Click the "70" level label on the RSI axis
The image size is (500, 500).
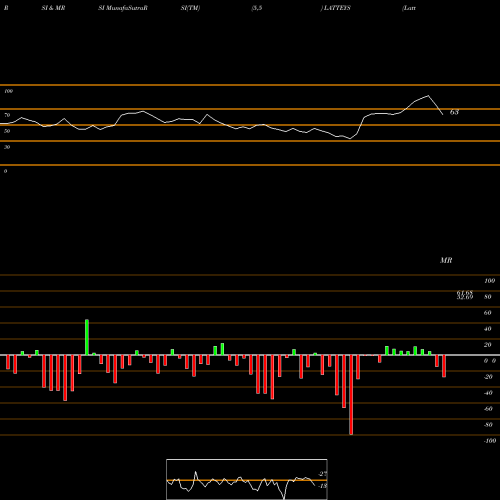coord(7,115)
